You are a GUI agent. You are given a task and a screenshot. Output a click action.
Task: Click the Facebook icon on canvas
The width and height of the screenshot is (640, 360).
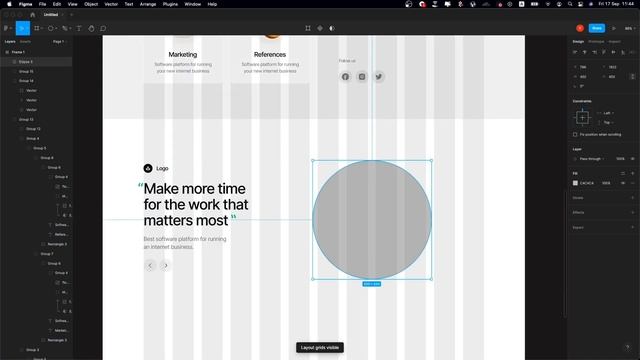(x=345, y=77)
